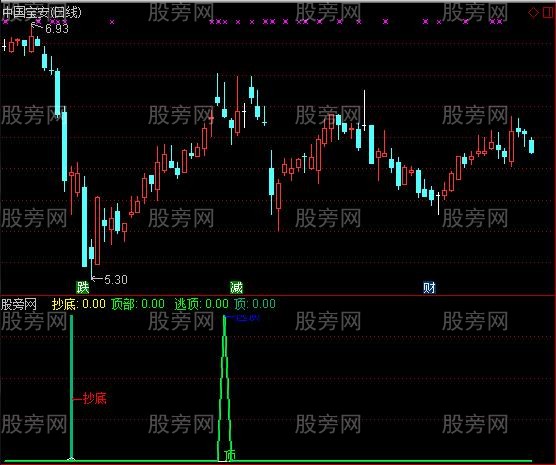
Task: Click the 顶: 0.00 indicator value
Action: pos(255,304)
